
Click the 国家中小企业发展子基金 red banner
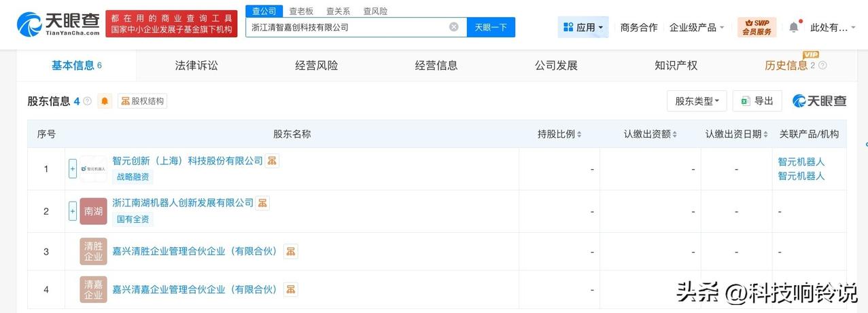172,24
